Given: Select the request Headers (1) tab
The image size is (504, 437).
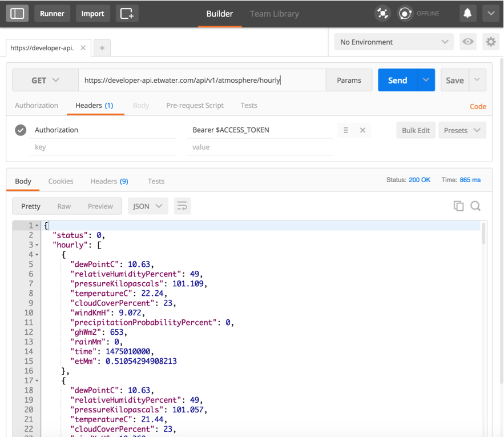Looking at the screenshot, I should coord(94,106).
